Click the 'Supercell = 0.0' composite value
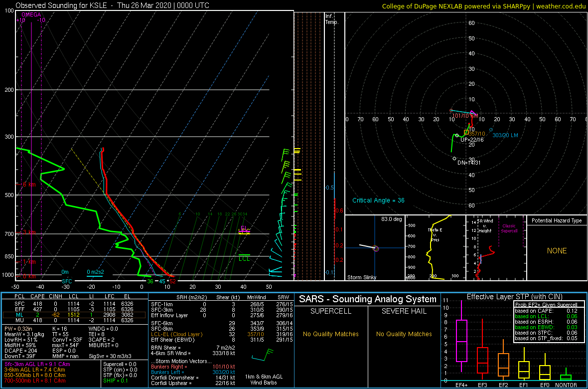The image size is (588, 389). point(121,364)
